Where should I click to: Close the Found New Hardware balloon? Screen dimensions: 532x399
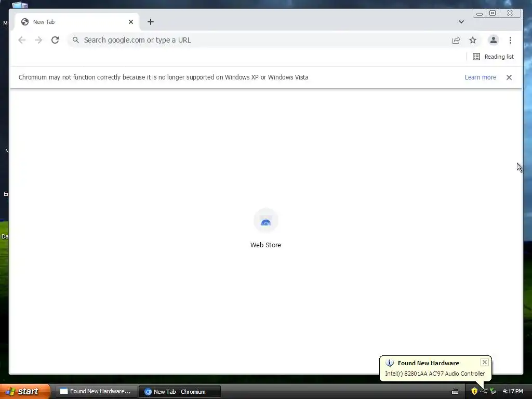click(485, 362)
